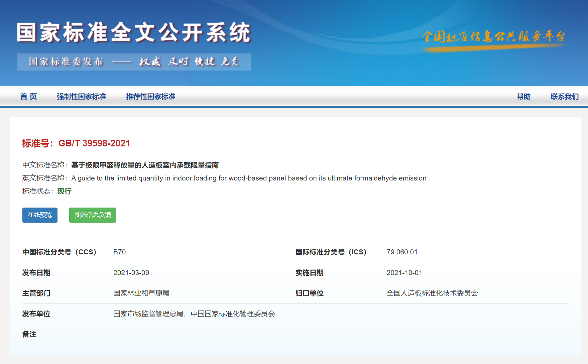Open the 帮助 help page

523,97
